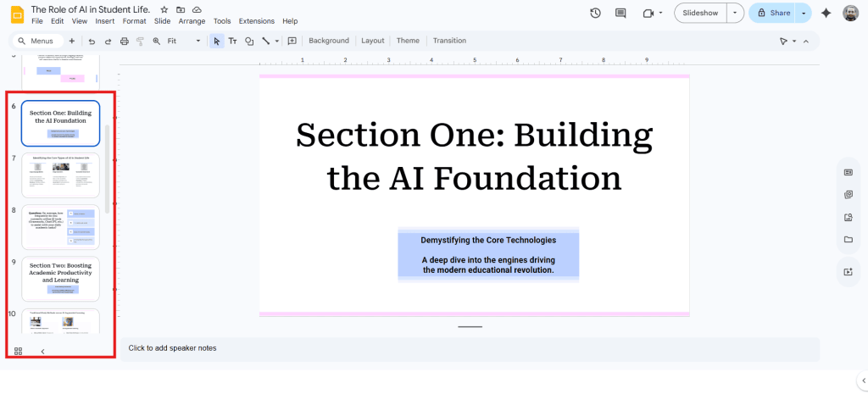Image resolution: width=868 pixels, height=394 pixels.
Task: Switch to grid view of slides
Action: (19, 351)
